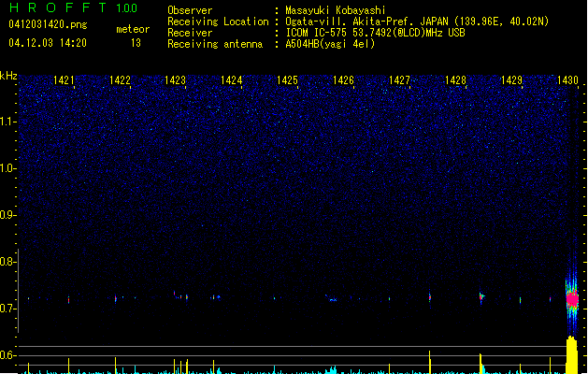
Task: Click the 0.6 kHz frequency label
Action: click(8, 355)
